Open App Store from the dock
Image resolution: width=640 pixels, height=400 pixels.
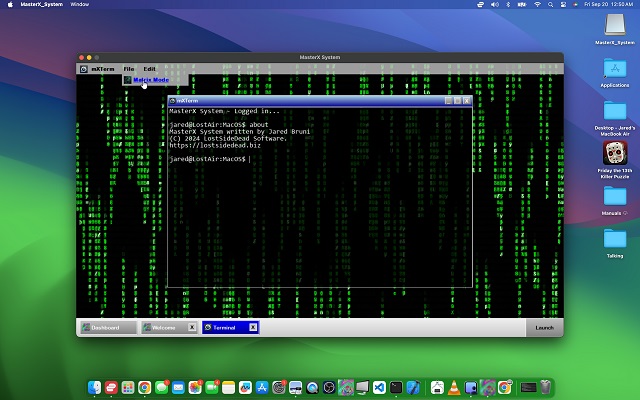click(262, 387)
